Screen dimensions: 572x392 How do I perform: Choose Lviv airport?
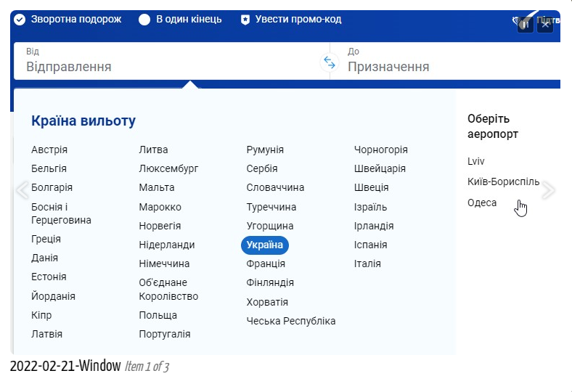pos(475,161)
